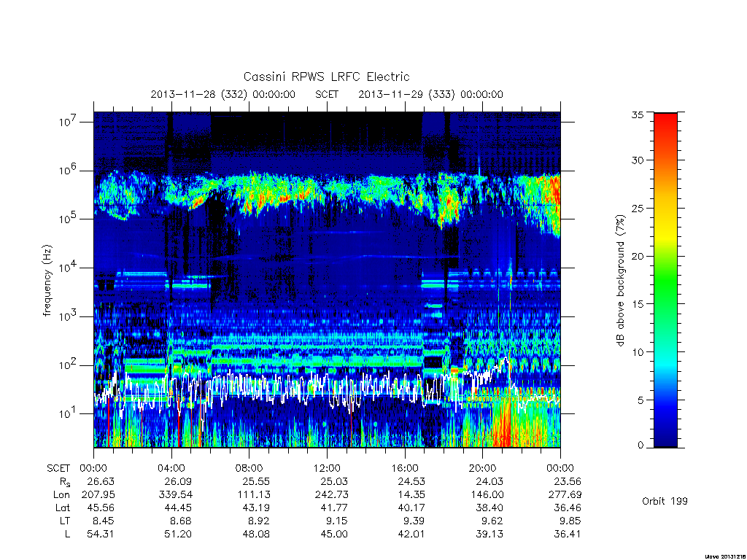747x560 pixels.
Task: Click the "LT" row label
Action: tap(65, 521)
